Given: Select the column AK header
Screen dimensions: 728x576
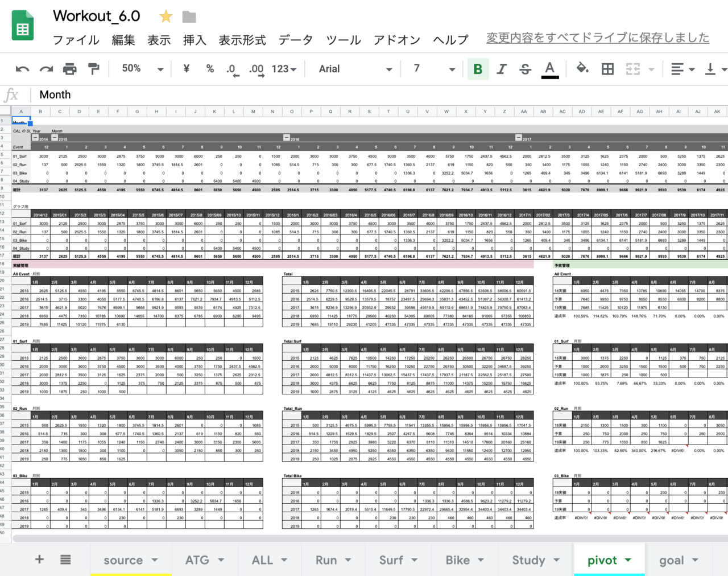Looking at the screenshot, I should pyautogui.click(x=717, y=112).
